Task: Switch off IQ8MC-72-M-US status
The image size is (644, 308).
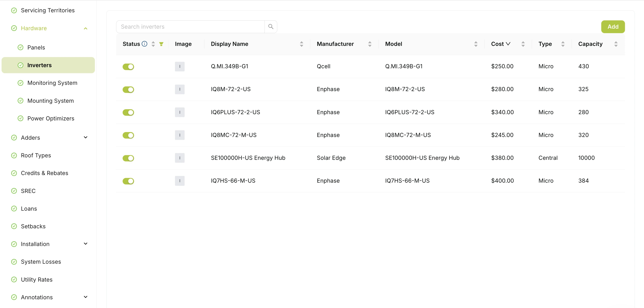Action: (x=128, y=135)
